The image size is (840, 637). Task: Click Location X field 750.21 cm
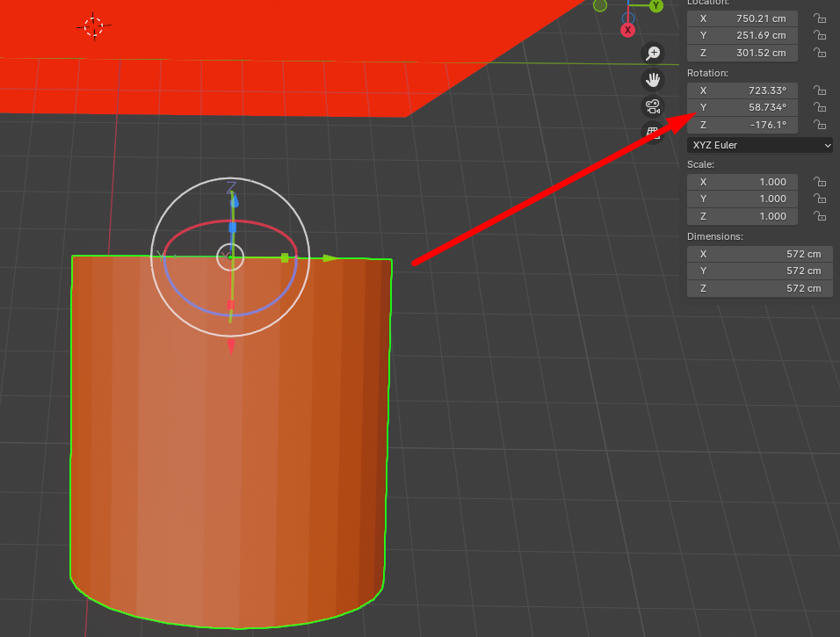[x=742, y=18]
